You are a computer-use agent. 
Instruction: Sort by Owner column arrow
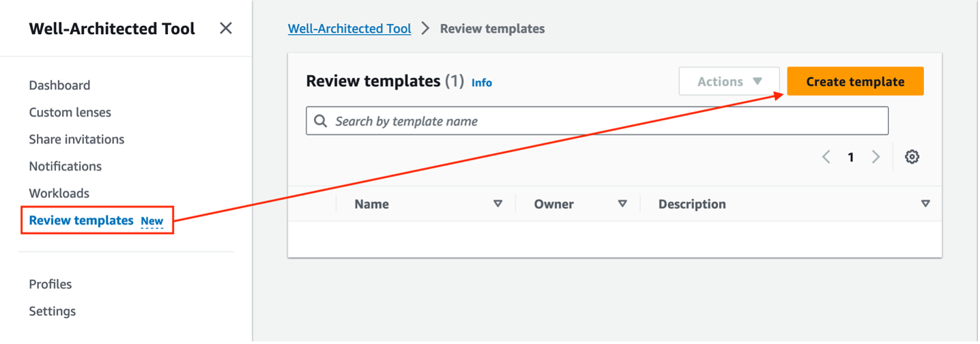click(622, 204)
